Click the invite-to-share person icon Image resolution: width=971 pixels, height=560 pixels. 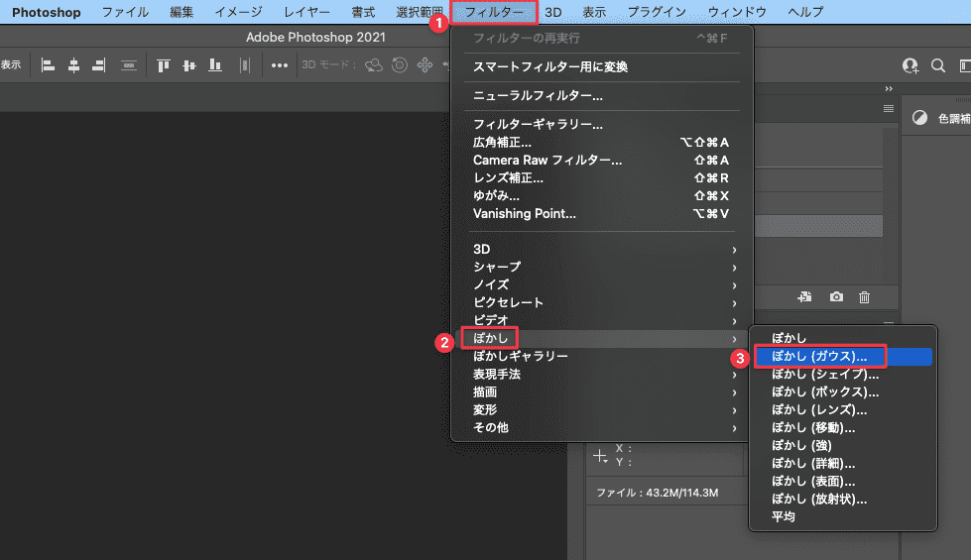[910, 65]
